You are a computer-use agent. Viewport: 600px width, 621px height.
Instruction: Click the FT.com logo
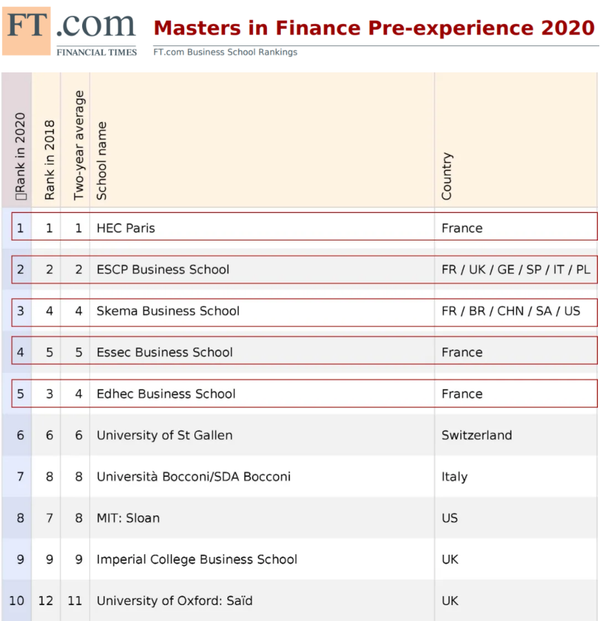70,30
